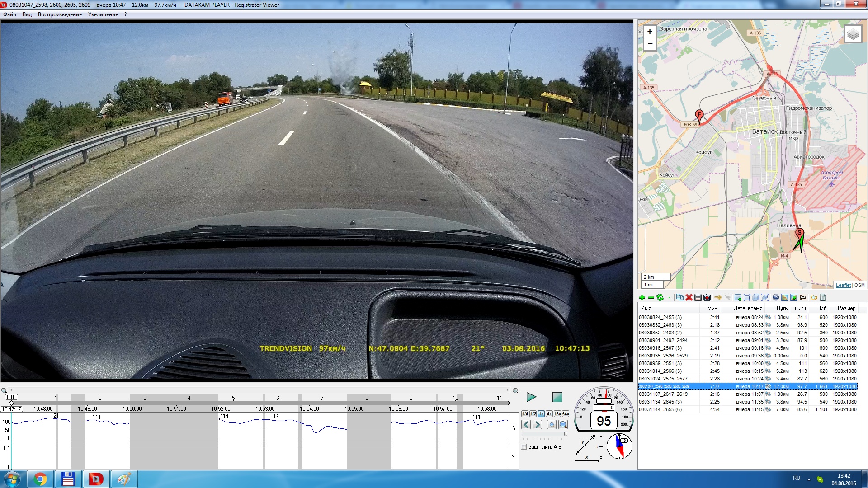This screenshot has height=488, width=868.
Task: Adjust the playback volume slider handle
Action: click(565, 434)
